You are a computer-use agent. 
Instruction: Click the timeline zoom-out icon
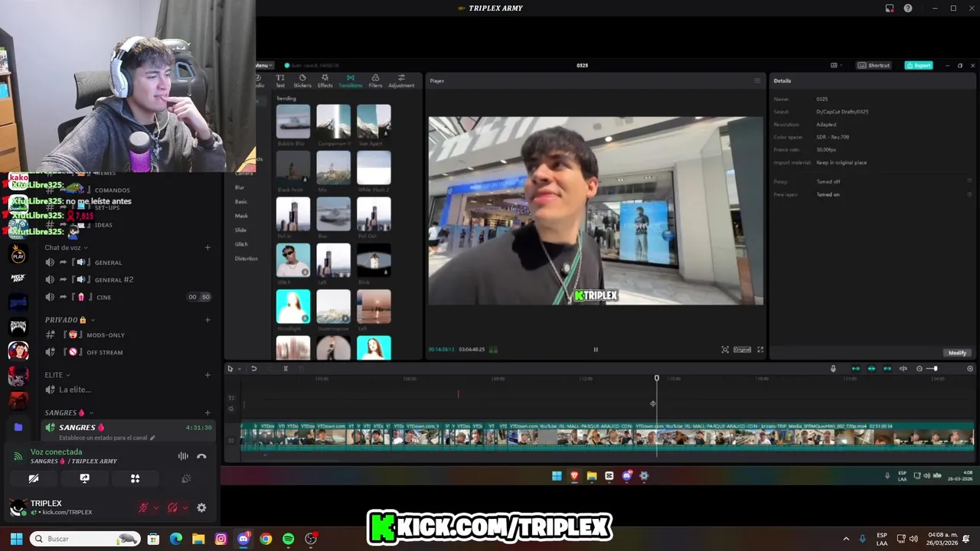pos(920,369)
